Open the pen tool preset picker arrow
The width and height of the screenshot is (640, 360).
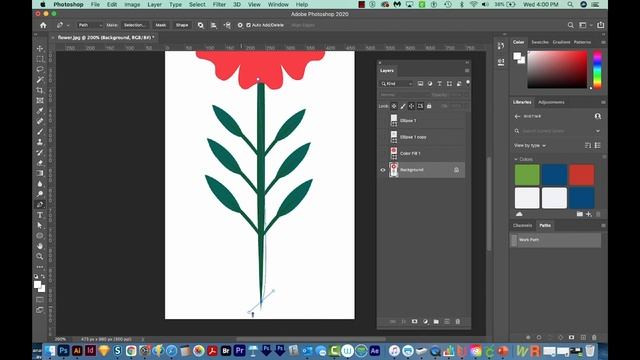pos(68,25)
